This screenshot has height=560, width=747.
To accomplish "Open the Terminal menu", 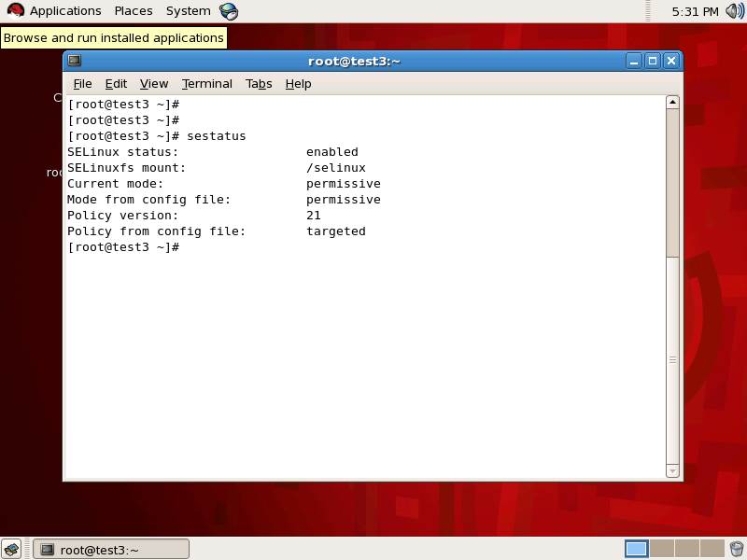I will (x=206, y=84).
